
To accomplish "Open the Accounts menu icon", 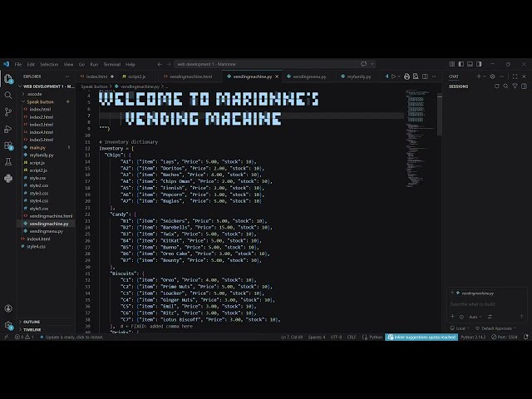I will click(8, 308).
